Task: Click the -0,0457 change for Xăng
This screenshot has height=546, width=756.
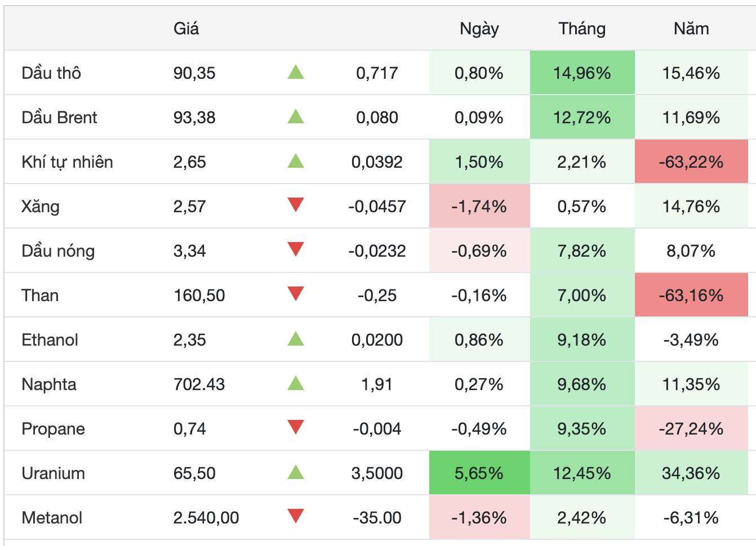Action: tap(377, 207)
